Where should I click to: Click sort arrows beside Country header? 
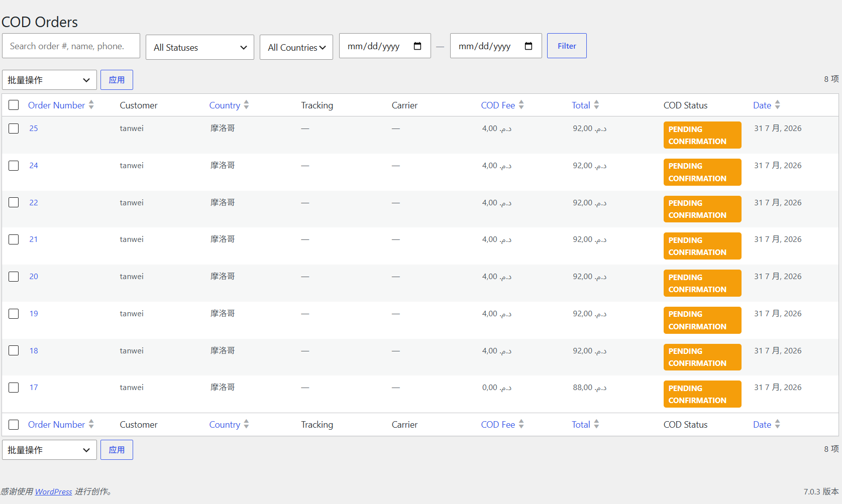246,104
